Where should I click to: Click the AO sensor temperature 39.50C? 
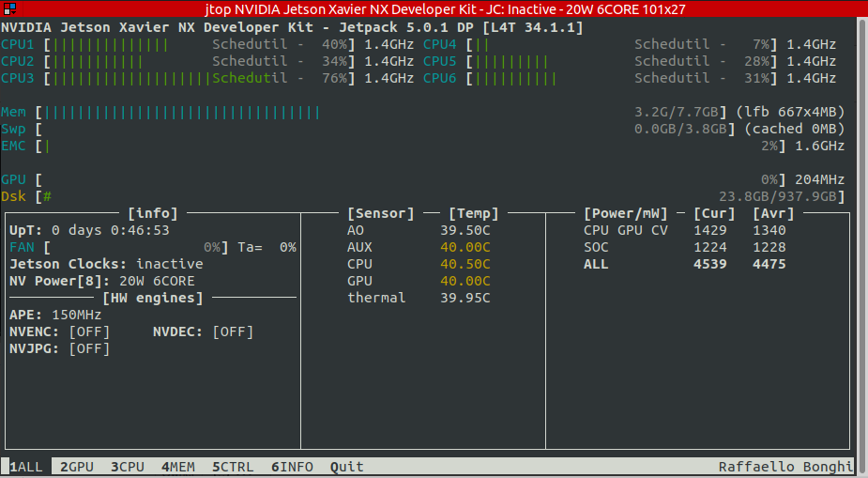click(465, 230)
